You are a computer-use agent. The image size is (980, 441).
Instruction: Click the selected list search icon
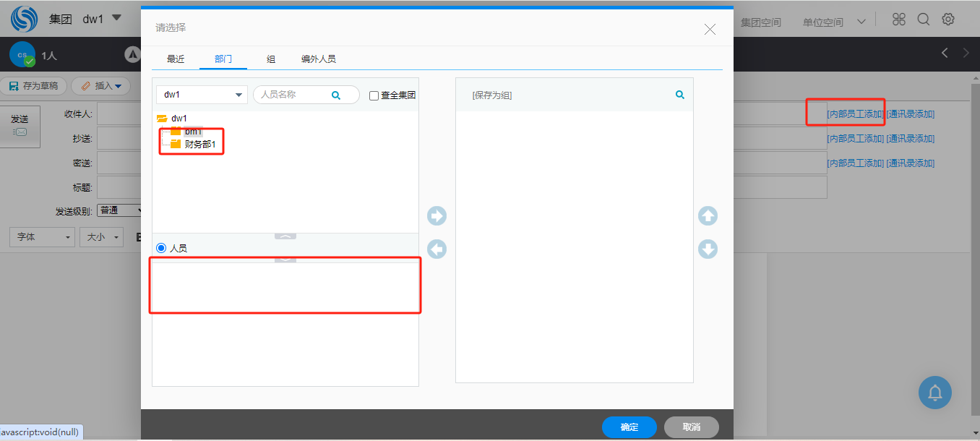click(x=679, y=95)
